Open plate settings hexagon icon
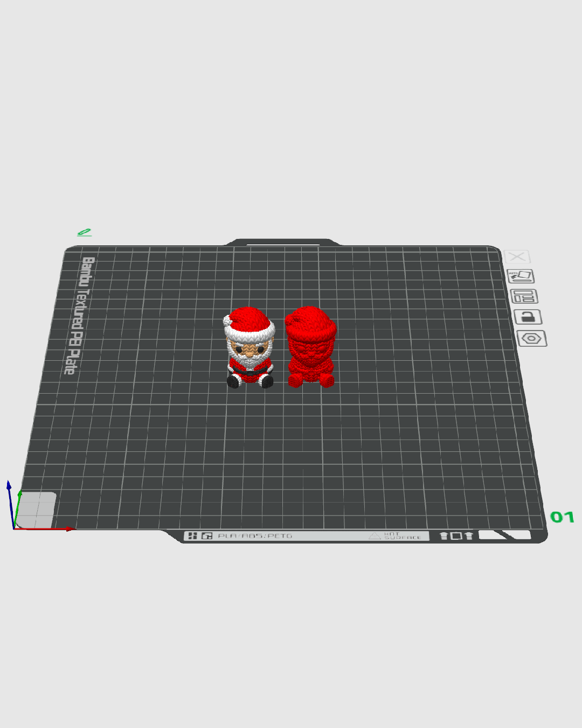Screen dimensions: 582x728 pos(532,338)
